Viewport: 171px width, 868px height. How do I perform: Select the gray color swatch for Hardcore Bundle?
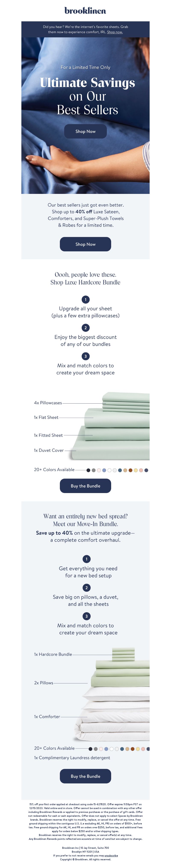click(94, 470)
